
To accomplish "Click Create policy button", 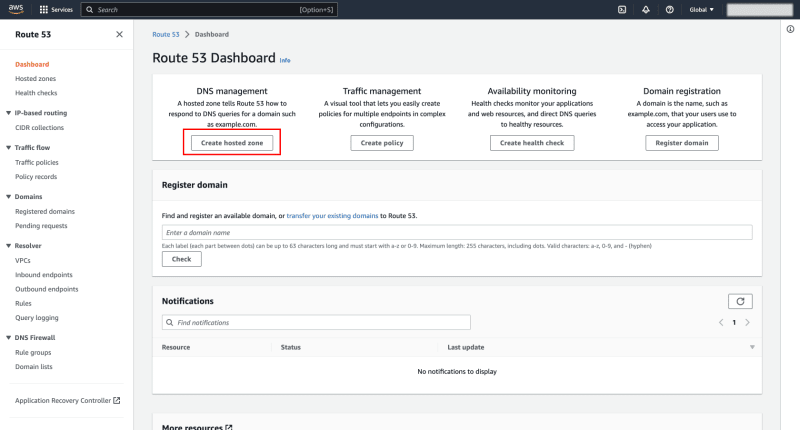I will tap(382, 143).
